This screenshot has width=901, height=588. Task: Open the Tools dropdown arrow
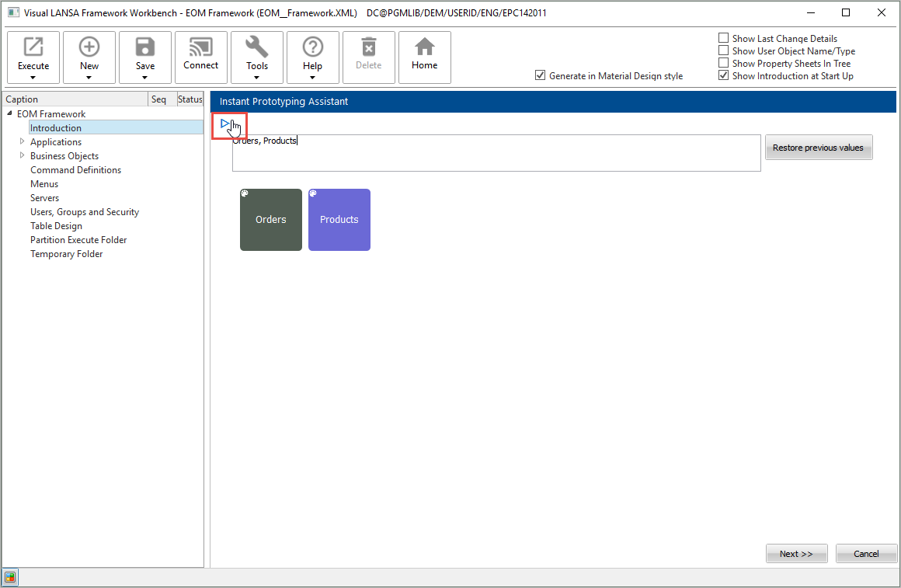(257, 78)
